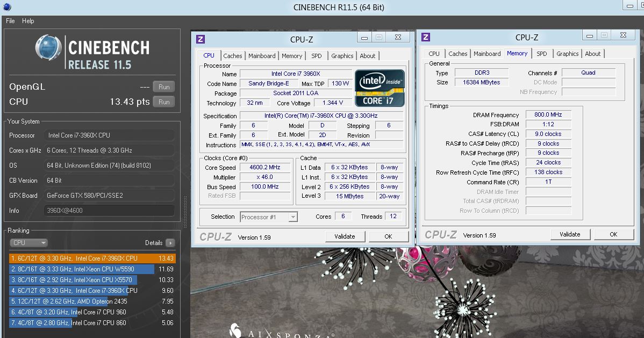Screen dimensions: 644x338
Task: Click the Info field containing 3960X@4600
Action: (x=109, y=211)
